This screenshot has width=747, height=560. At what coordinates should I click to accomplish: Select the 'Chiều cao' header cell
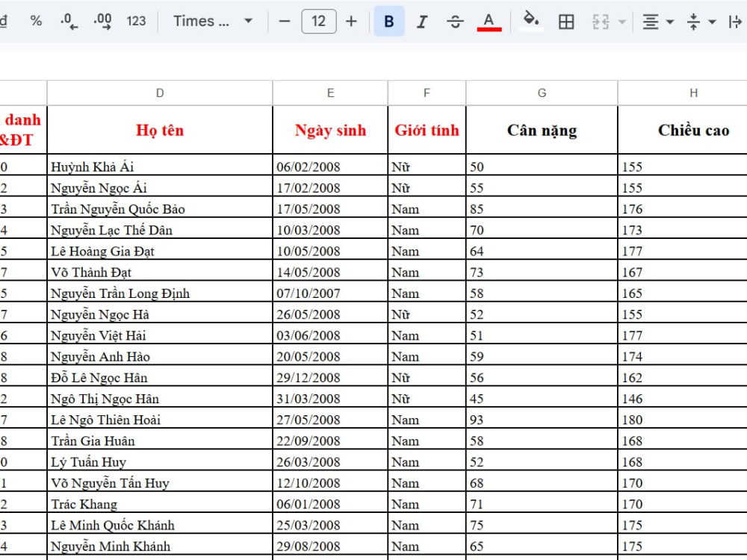(683, 130)
